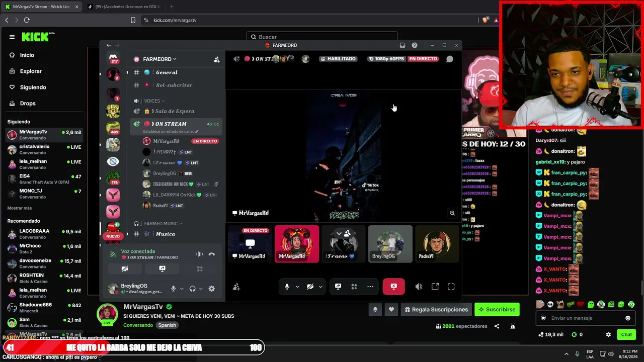Go to Inicio in Kick sidebar
The image size is (644, 362).
click(x=27, y=55)
